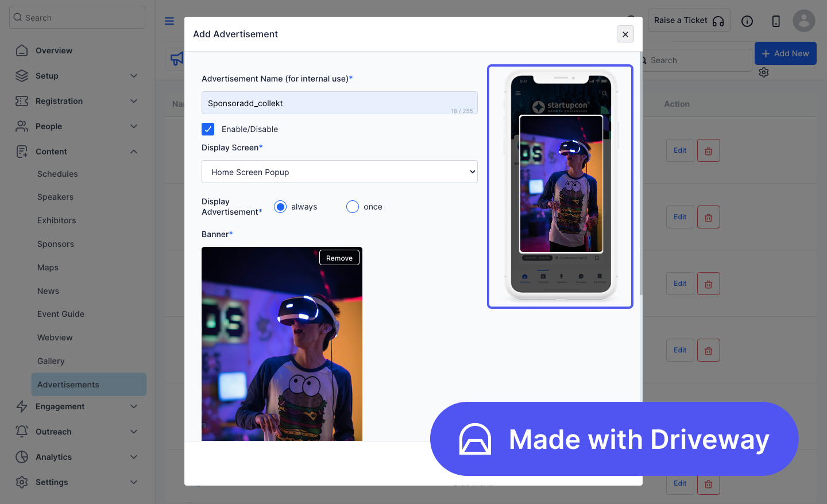Click the Settings gear icon in sidebar

point(22,482)
